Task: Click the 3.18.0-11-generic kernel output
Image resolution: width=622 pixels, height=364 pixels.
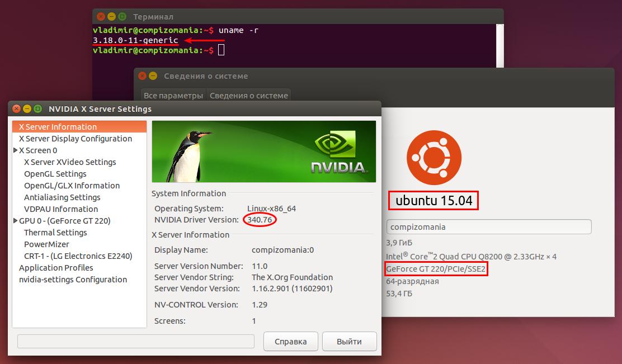Action: click(x=136, y=40)
